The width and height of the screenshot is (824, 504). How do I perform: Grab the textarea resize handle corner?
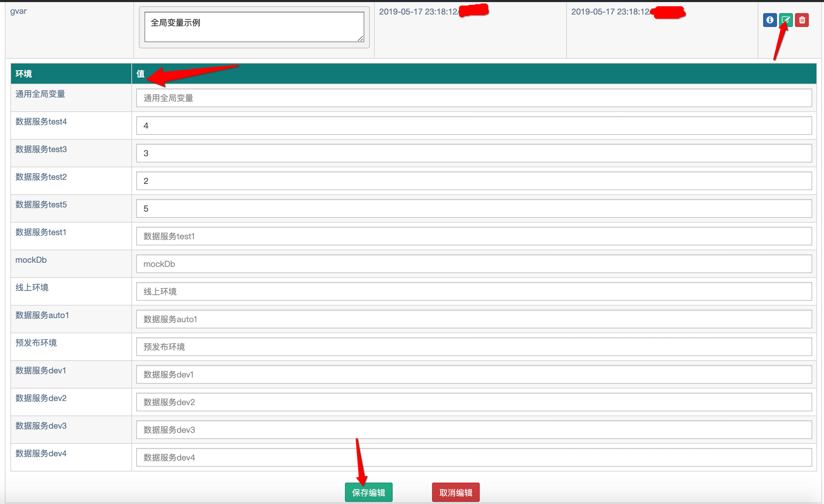tap(360, 39)
